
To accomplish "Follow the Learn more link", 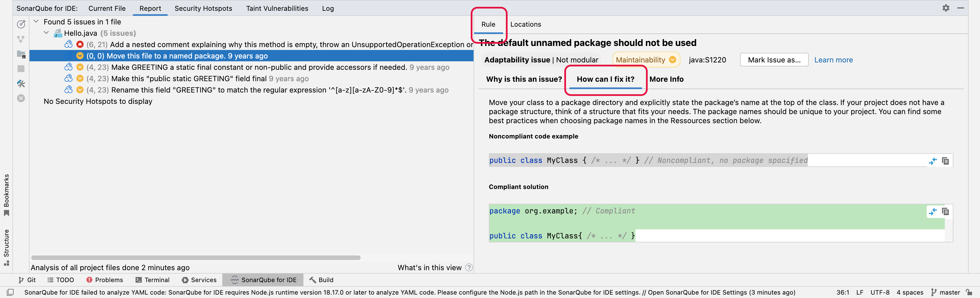I will pyautogui.click(x=833, y=60).
